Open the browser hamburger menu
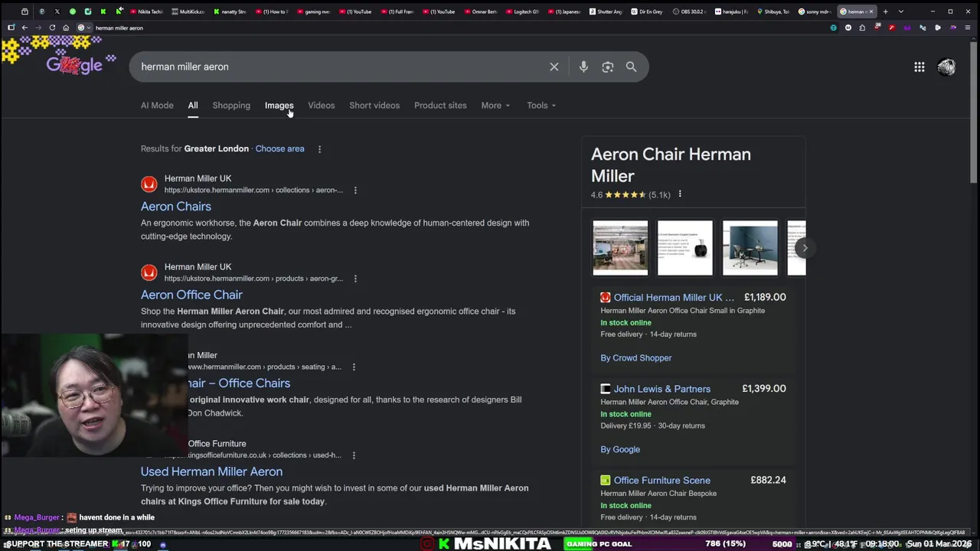The height and width of the screenshot is (551, 980). (968, 28)
